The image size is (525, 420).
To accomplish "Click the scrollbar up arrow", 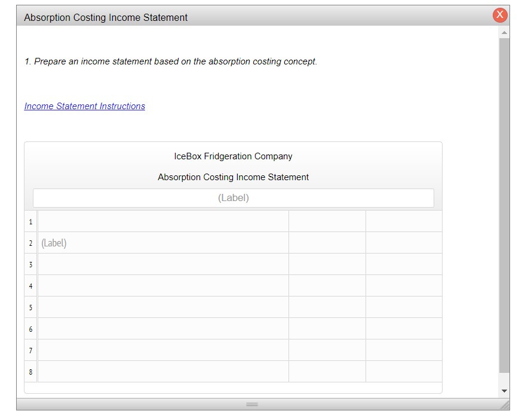I will tap(505, 32).
